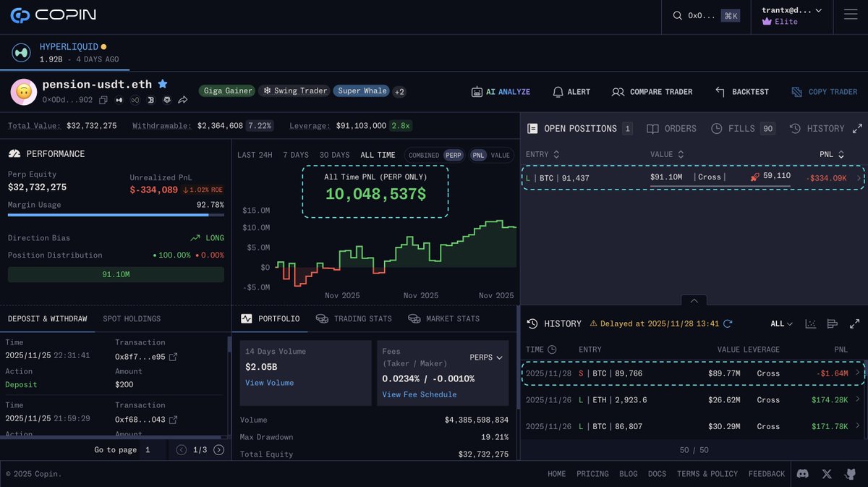The height and width of the screenshot is (487, 868).
Task: Open the TRADING STATS tab
Action: coord(354,318)
